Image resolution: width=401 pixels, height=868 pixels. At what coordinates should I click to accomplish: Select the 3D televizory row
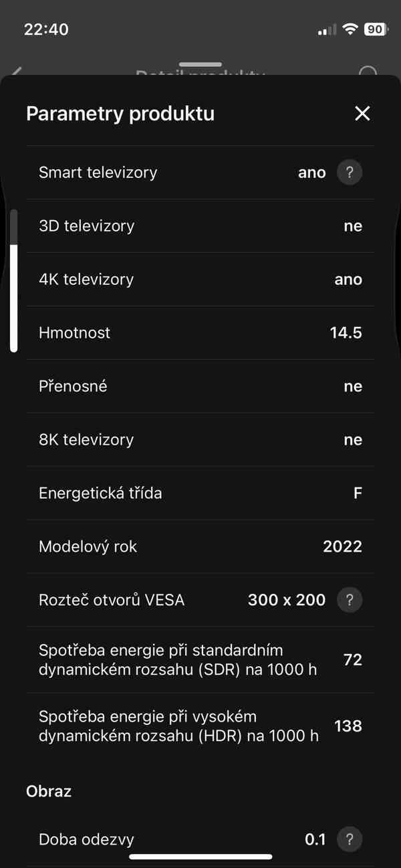(200, 226)
